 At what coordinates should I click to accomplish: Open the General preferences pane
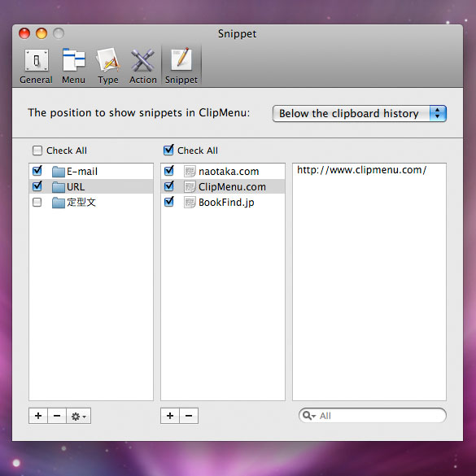pos(36,66)
